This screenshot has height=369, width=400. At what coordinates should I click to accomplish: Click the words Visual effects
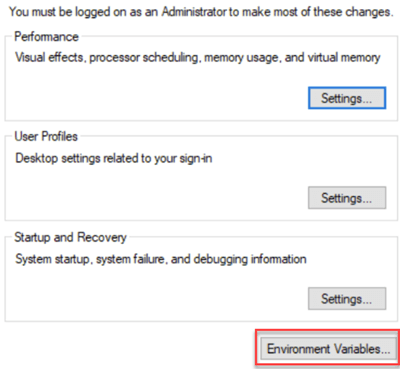click(50, 57)
